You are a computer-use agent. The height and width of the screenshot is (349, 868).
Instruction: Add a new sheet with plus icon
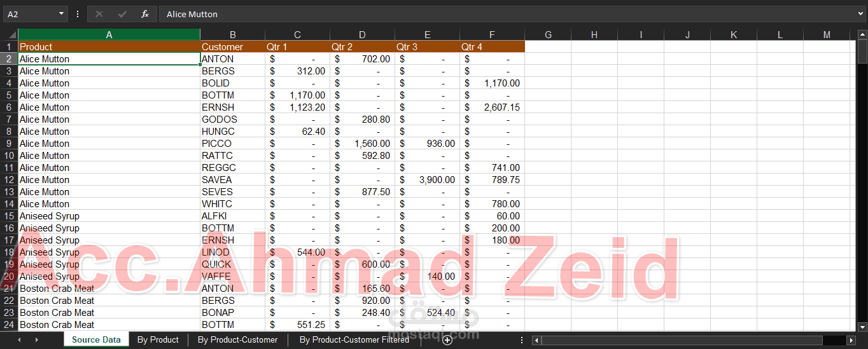pos(447,340)
